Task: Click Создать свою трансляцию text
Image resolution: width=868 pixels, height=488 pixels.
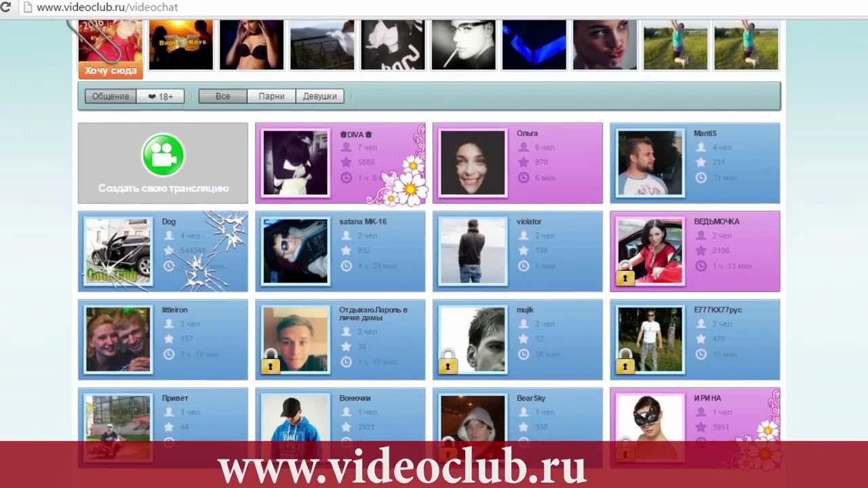Action: pos(163,188)
